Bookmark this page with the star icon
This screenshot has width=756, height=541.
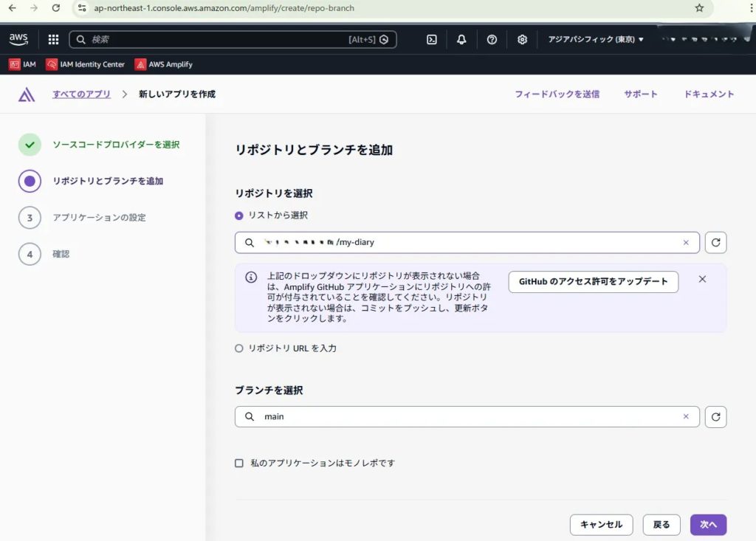699,8
